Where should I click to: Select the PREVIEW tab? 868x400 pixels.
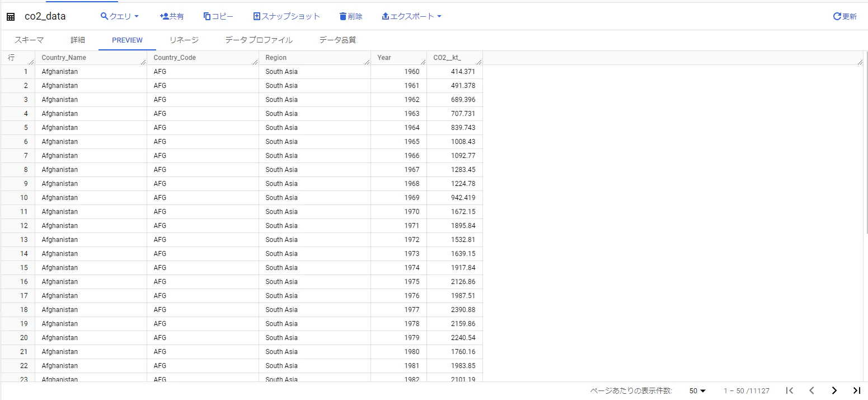point(127,40)
